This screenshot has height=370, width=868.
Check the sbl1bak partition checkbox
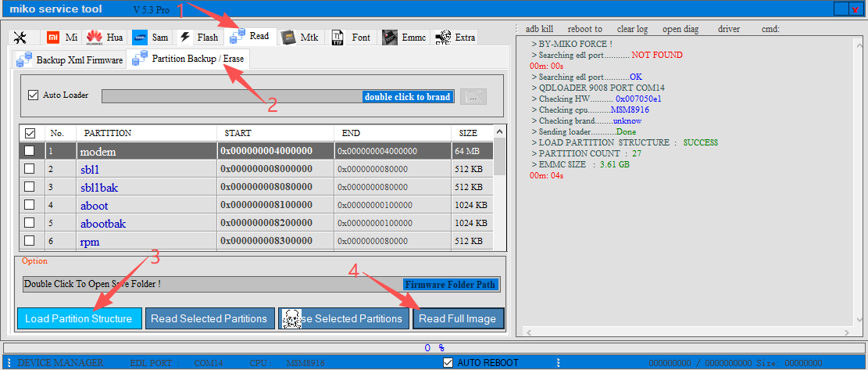pos(30,187)
